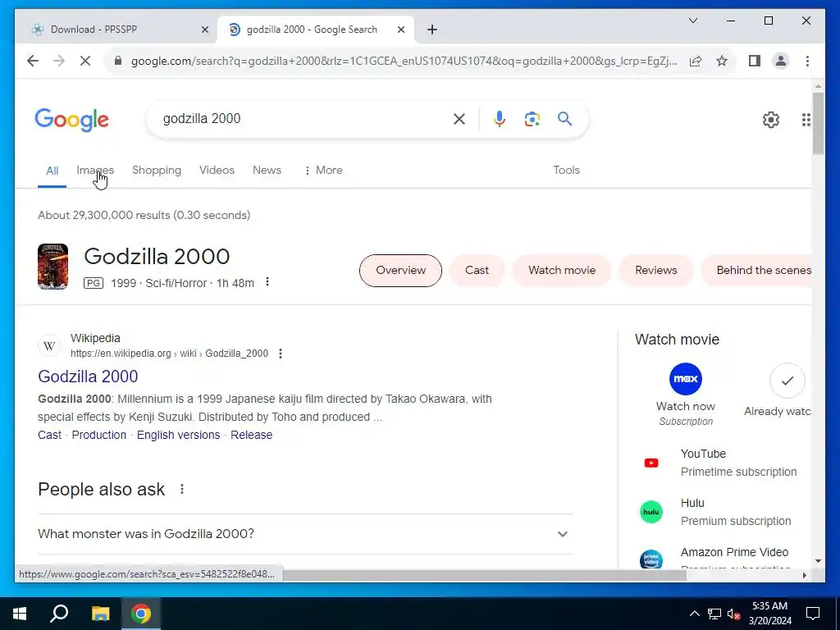Open the Release sitelink
This screenshot has height=630, width=840.
pyautogui.click(x=251, y=435)
